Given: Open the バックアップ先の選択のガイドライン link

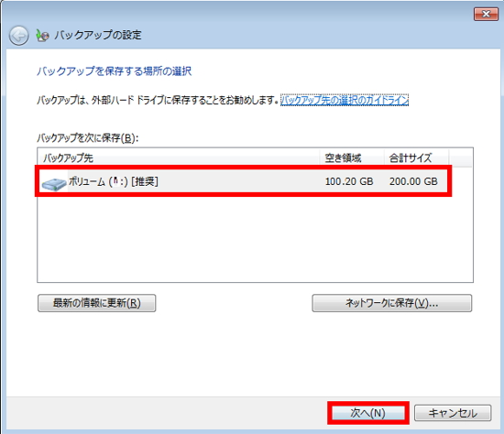Looking at the screenshot, I should 345,100.
